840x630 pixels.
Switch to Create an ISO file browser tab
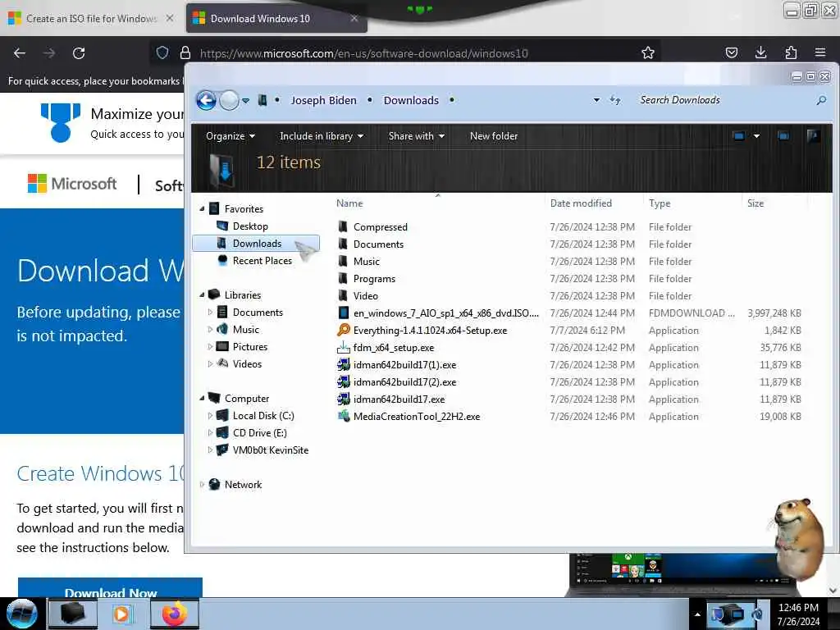tap(91, 18)
